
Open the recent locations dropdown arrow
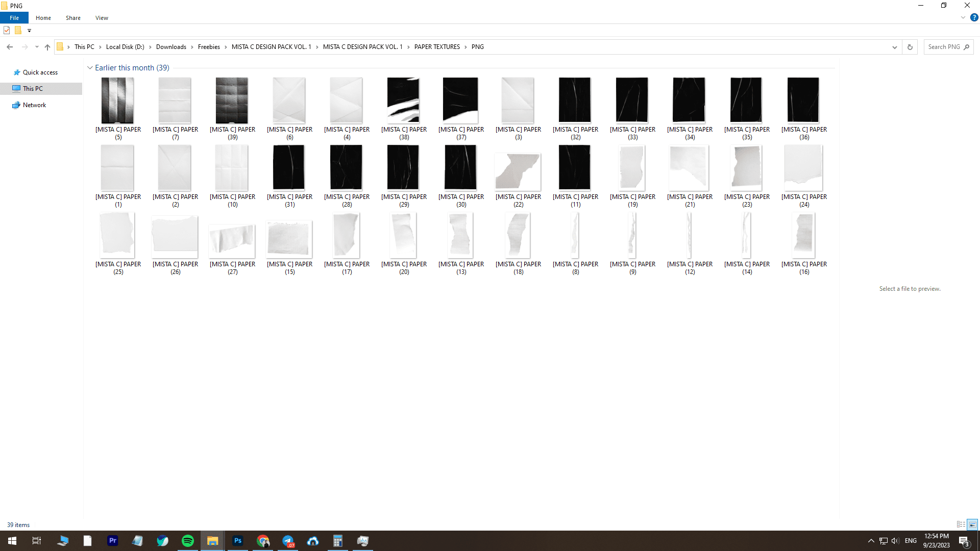pos(37,47)
